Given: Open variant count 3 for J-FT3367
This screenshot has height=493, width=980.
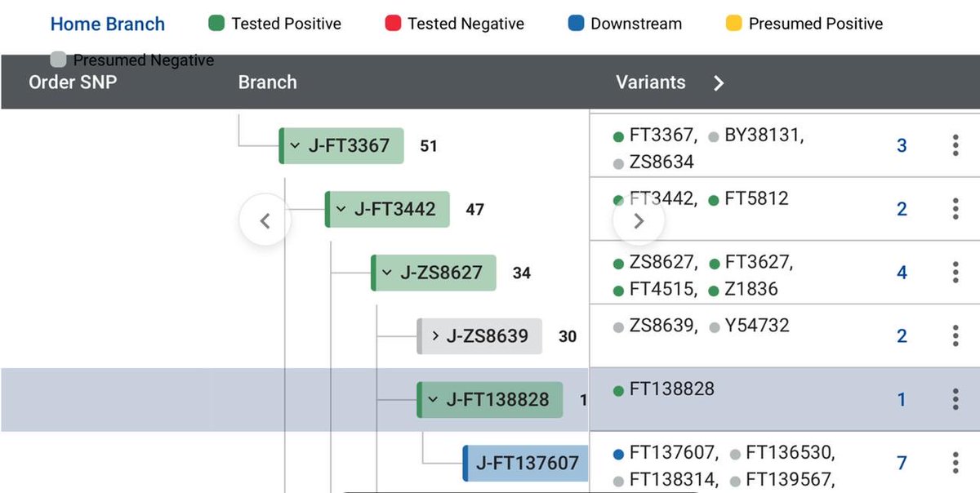Looking at the screenshot, I should point(902,146).
